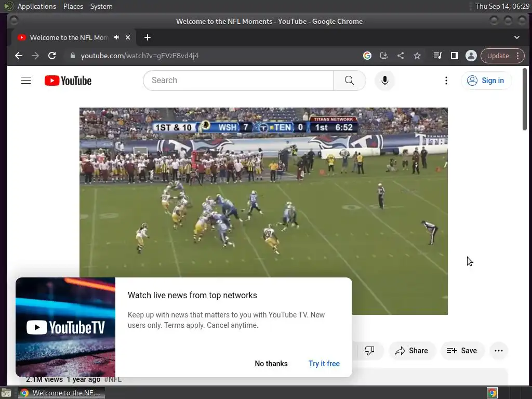Open Google icon in address bar
This screenshot has height=399, width=532.
(x=367, y=56)
